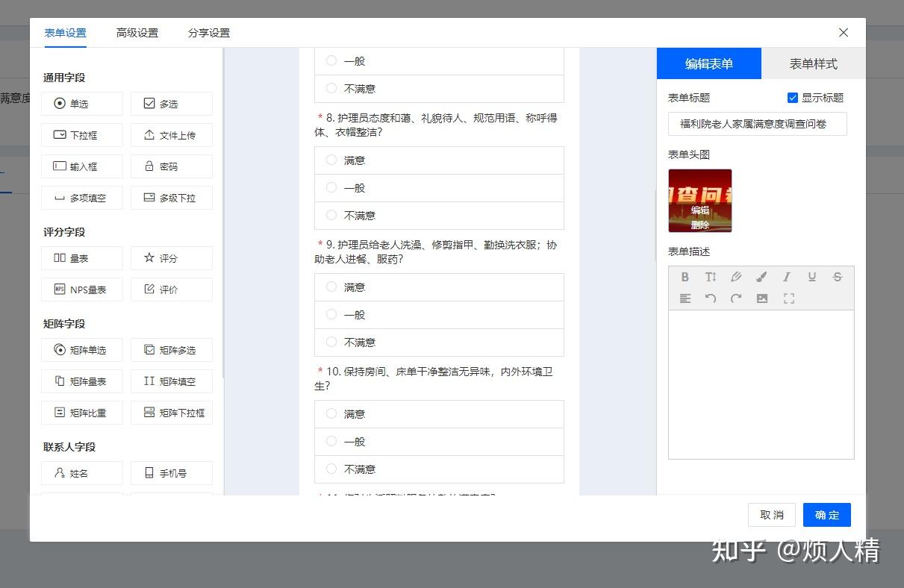Select 不满意 radio for question 10
This screenshot has width=904, height=588.
(x=331, y=469)
